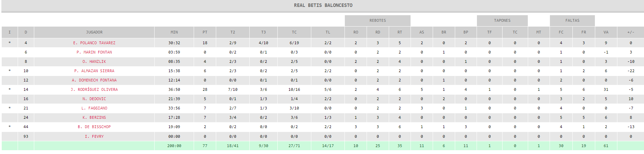Open P. Almazan Sierra profile
644x154 pixels.
click(94, 71)
